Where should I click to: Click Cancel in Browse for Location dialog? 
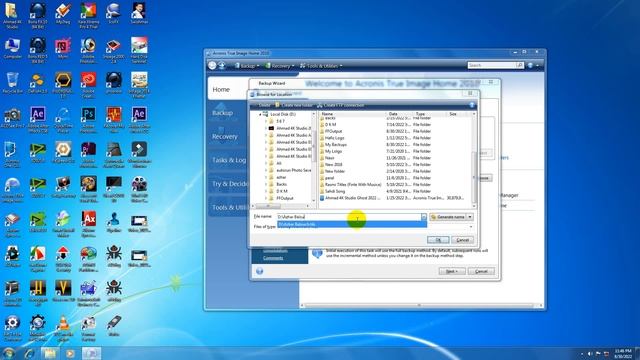pos(462,240)
